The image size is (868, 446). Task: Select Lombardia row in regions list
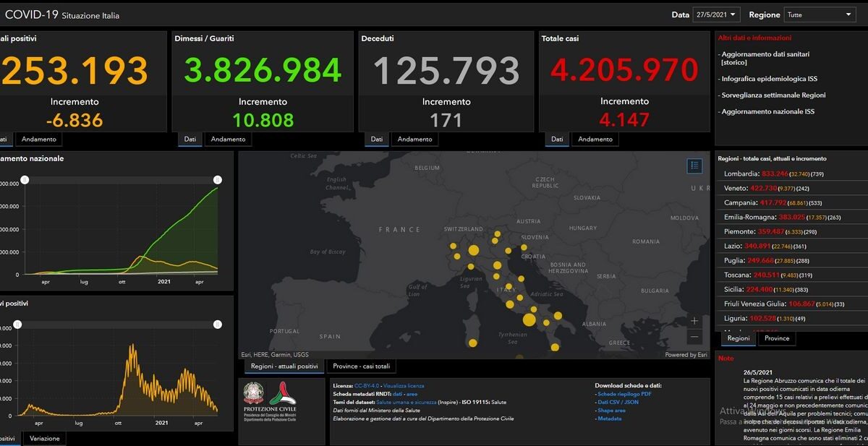[x=790, y=173]
